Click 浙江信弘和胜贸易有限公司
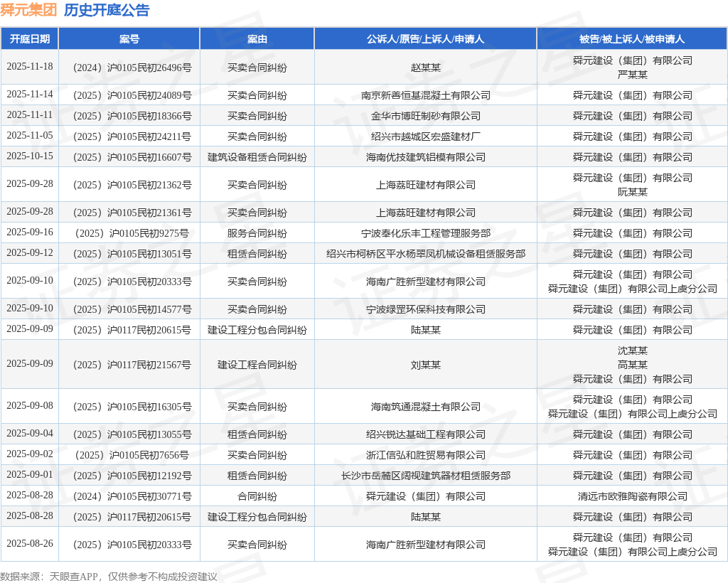 [x=425, y=455]
